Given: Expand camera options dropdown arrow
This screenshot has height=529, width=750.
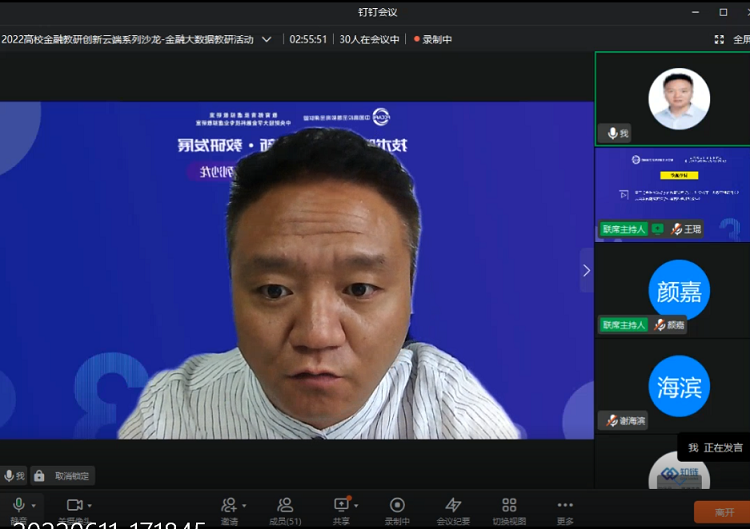Looking at the screenshot, I should tap(90, 506).
